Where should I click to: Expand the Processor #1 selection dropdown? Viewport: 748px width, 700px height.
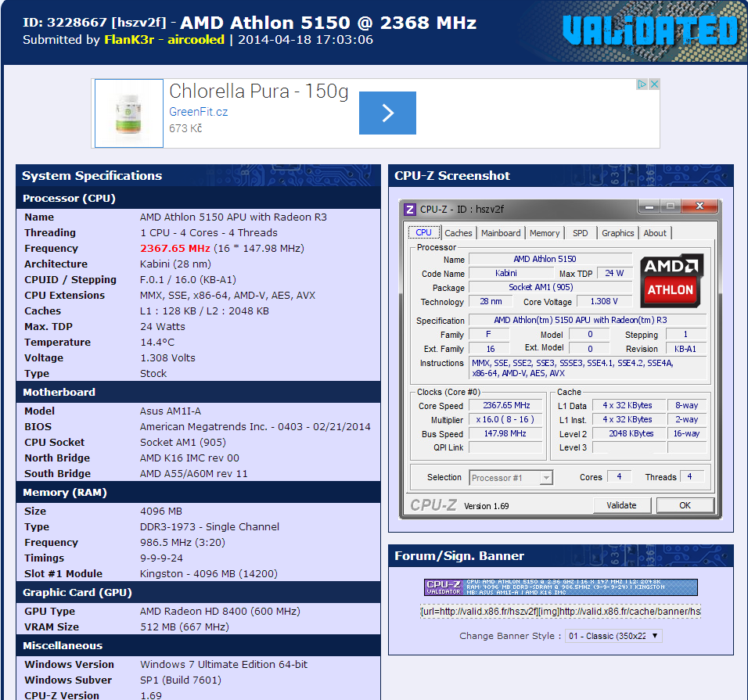(x=511, y=477)
